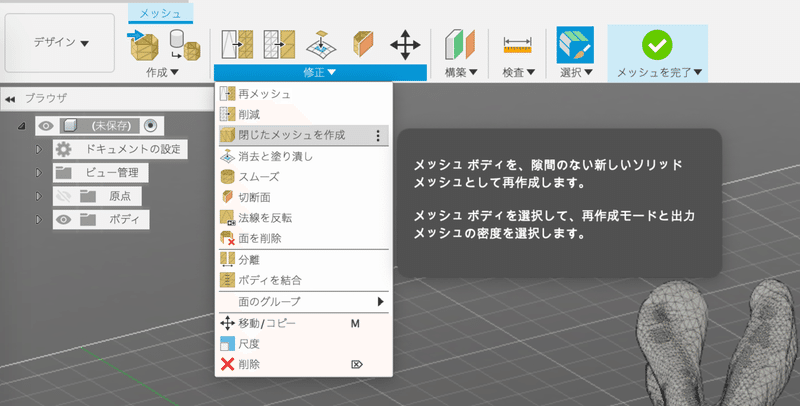Screen dimensions: 800x406
Task: Click the Erase and Fill toolbar icon
Action: click(321, 44)
